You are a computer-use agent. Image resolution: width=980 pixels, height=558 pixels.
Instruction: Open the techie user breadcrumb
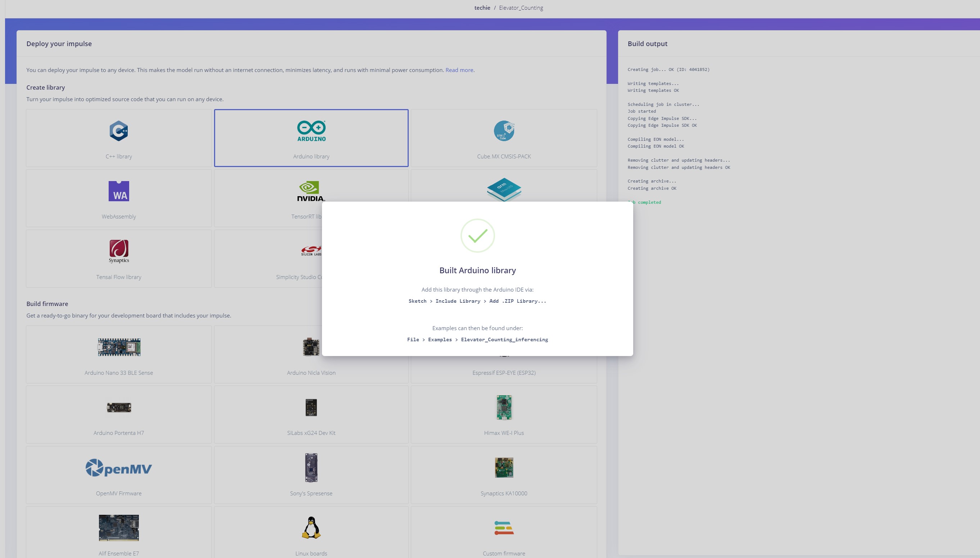(482, 8)
